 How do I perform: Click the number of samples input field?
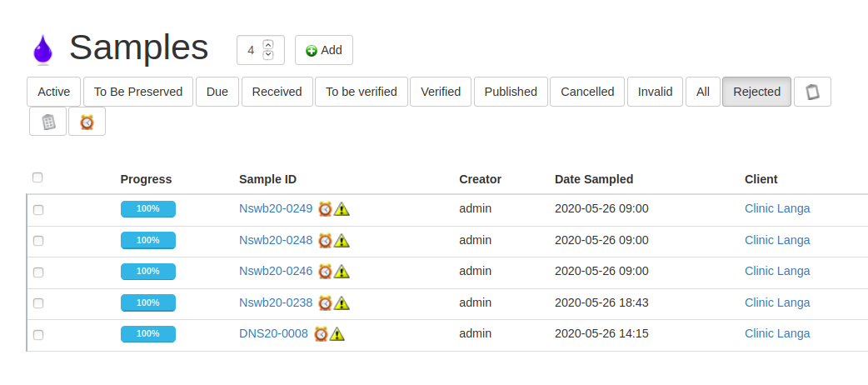tap(252, 50)
